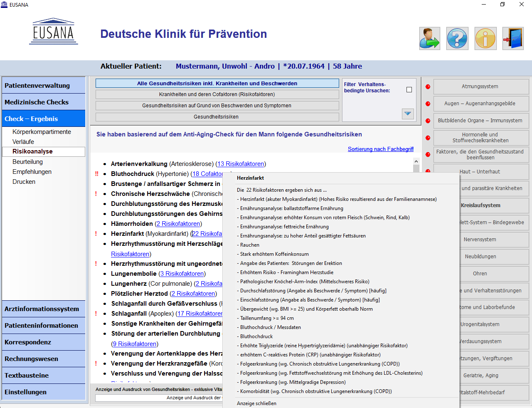The image size is (532, 408).
Task: Click red indicator next to Blutbildende Organe
Action: 428,121
